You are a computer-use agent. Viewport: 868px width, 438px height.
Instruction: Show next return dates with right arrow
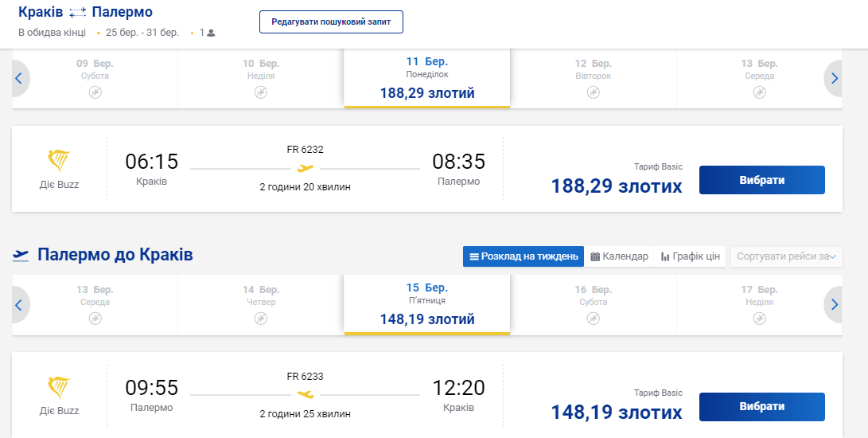[x=834, y=304]
